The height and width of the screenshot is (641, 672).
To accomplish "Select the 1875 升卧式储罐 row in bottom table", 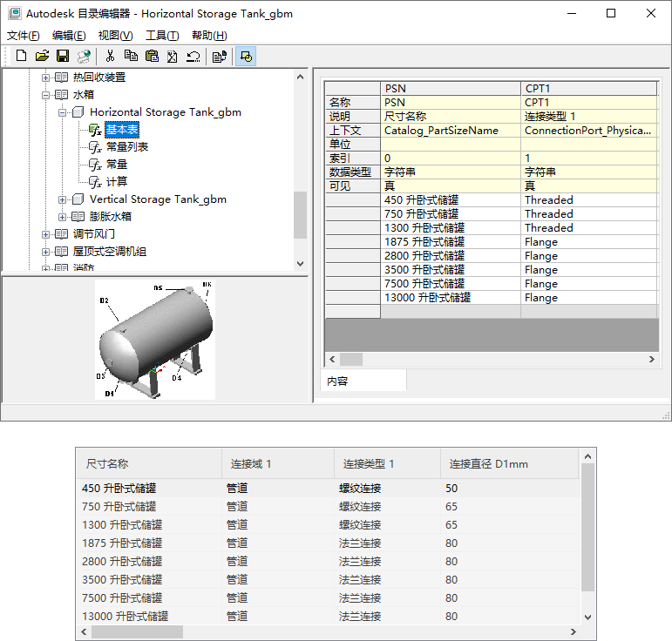I will click(x=329, y=543).
